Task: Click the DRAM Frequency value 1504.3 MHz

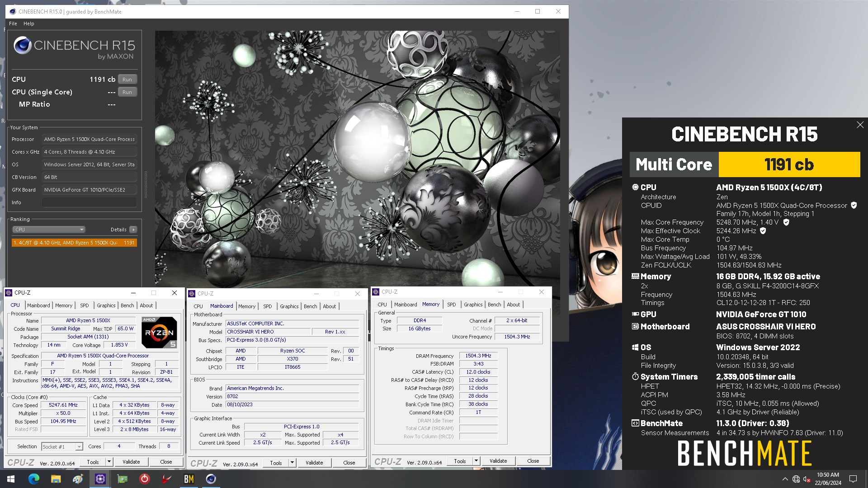Action: pyautogui.click(x=478, y=356)
